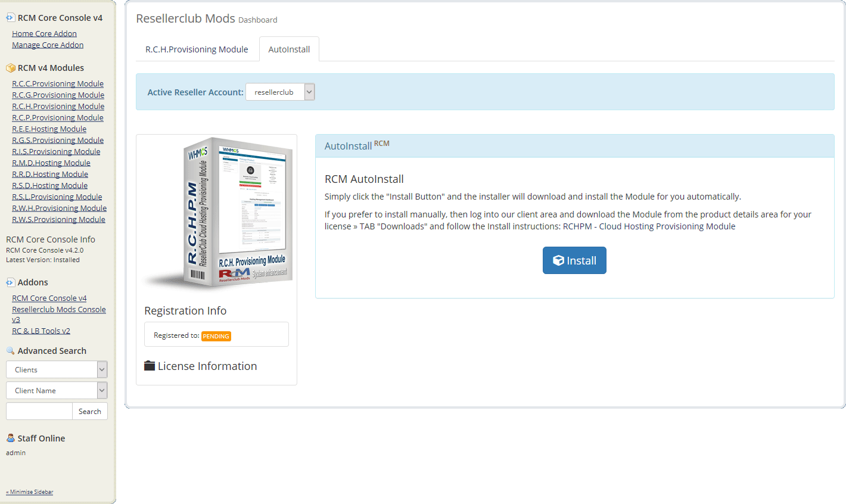The image size is (846, 504).
Task: Click the PENDING registration badge
Action: (x=216, y=336)
